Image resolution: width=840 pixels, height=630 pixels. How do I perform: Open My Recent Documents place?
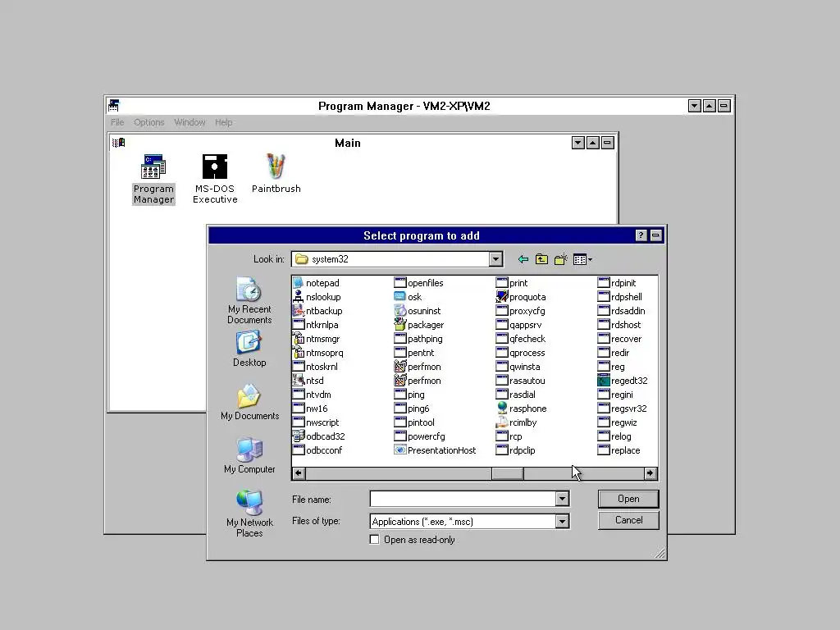coord(249,300)
